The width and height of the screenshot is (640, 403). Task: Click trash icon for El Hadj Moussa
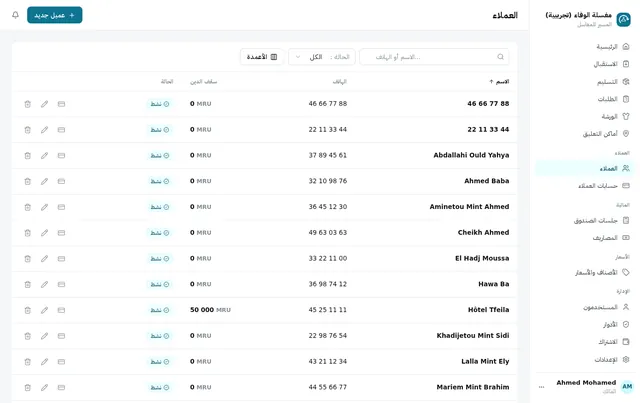coord(27,258)
